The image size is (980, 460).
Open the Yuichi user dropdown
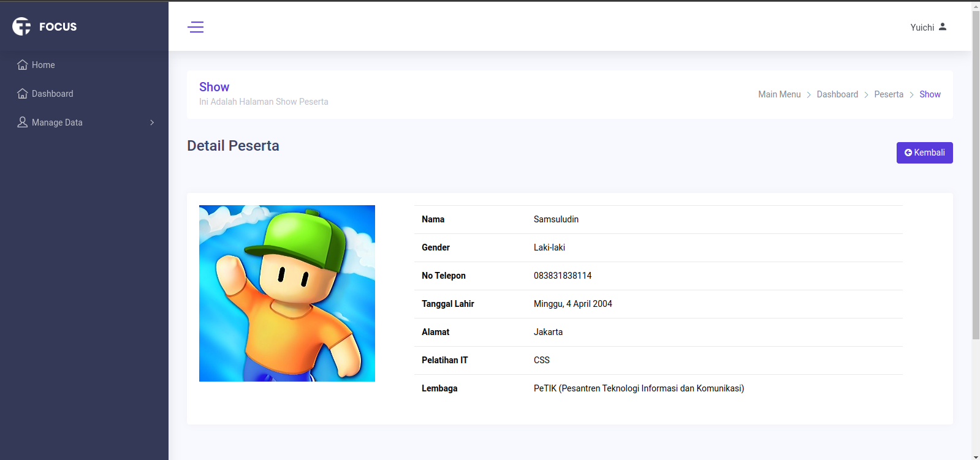(x=922, y=28)
